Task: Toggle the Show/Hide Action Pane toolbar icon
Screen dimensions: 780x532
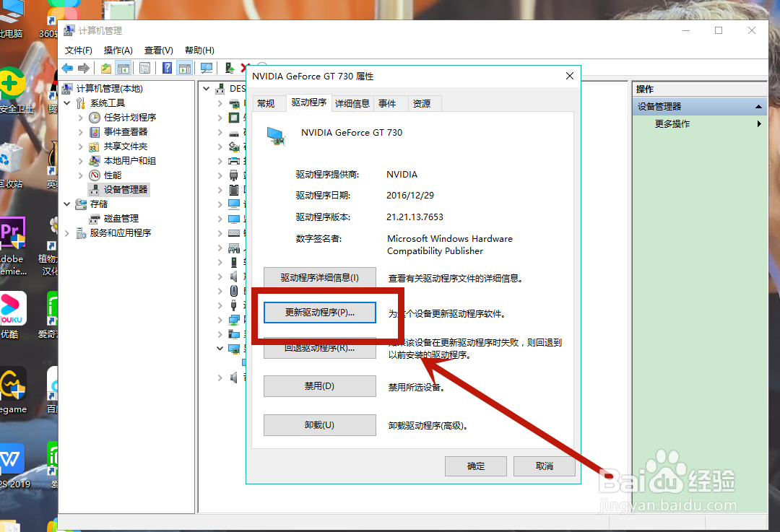Action: click(185, 68)
